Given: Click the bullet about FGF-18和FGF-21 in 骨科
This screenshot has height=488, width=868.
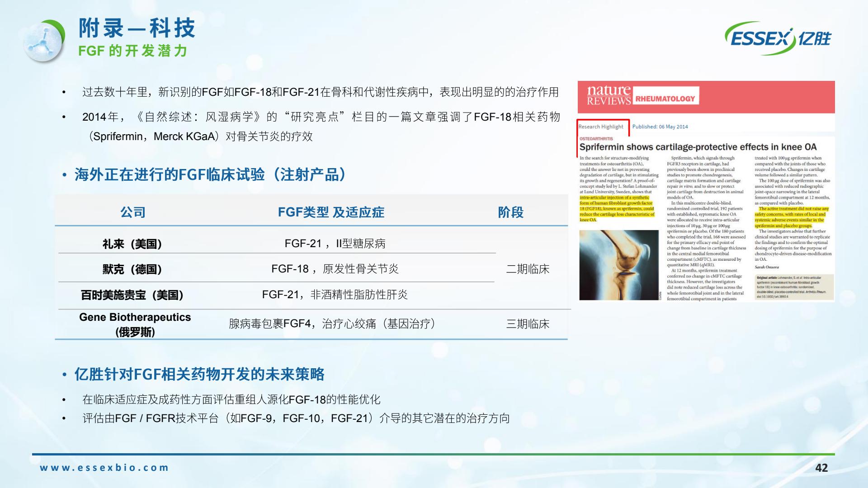Looking at the screenshot, I should 320,92.
